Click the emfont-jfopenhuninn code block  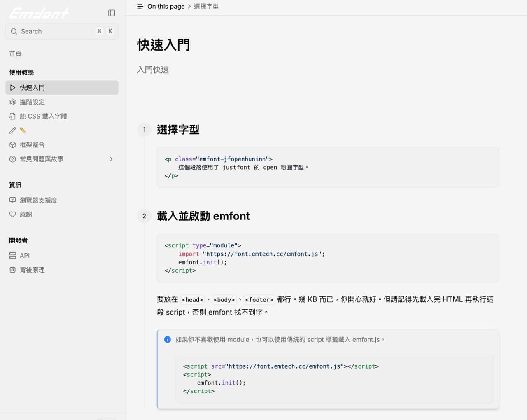point(328,168)
